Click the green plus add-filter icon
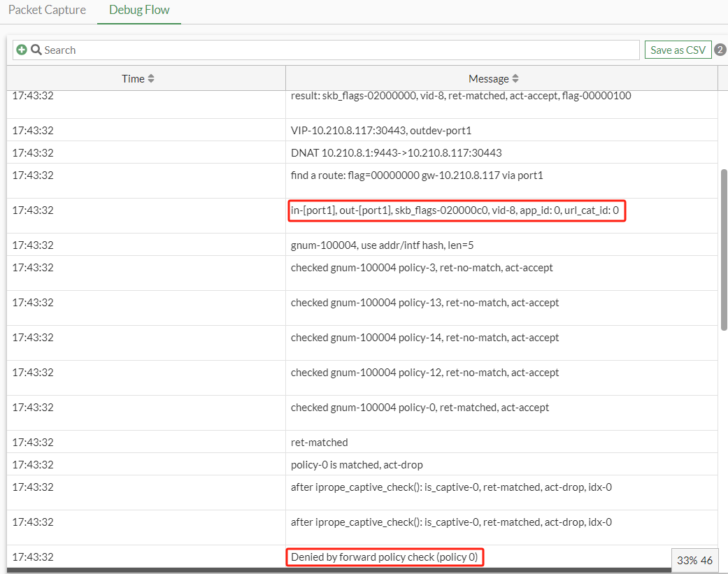Viewport: 728px width, 574px height. pyautogui.click(x=22, y=50)
